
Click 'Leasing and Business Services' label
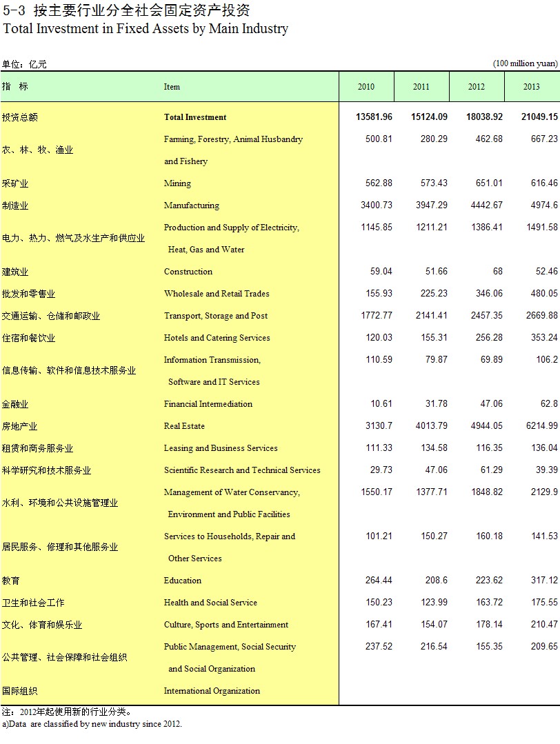click(x=221, y=448)
